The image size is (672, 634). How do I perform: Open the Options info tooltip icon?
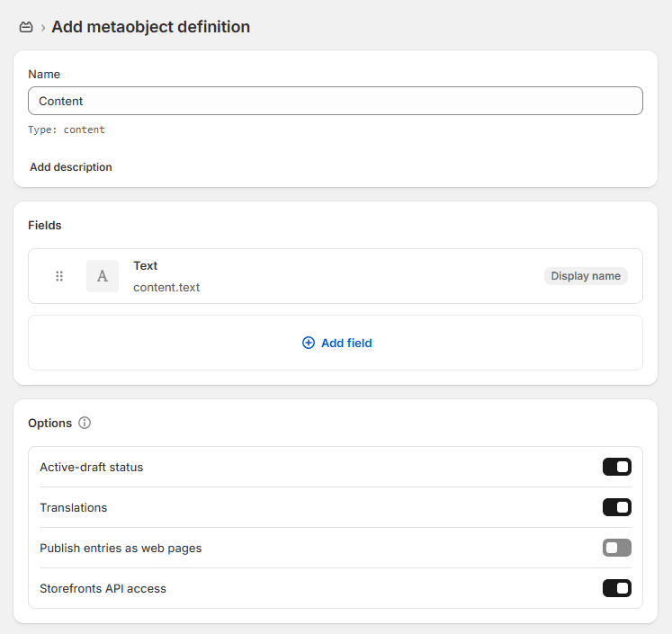(x=85, y=423)
